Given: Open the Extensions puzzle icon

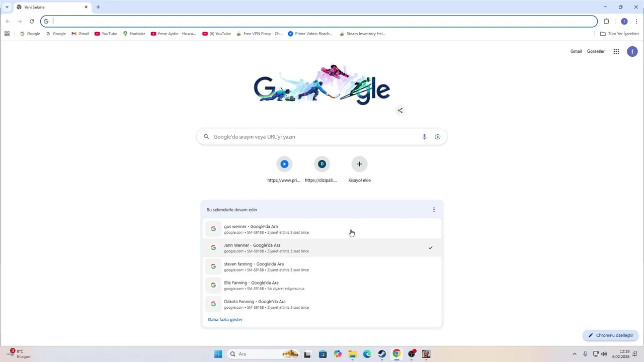Looking at the screenshot, I should tap(606, 21).
